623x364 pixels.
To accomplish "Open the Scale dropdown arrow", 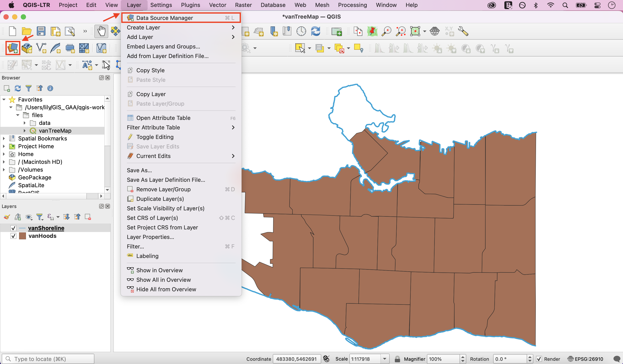I will tap(385, 359).
